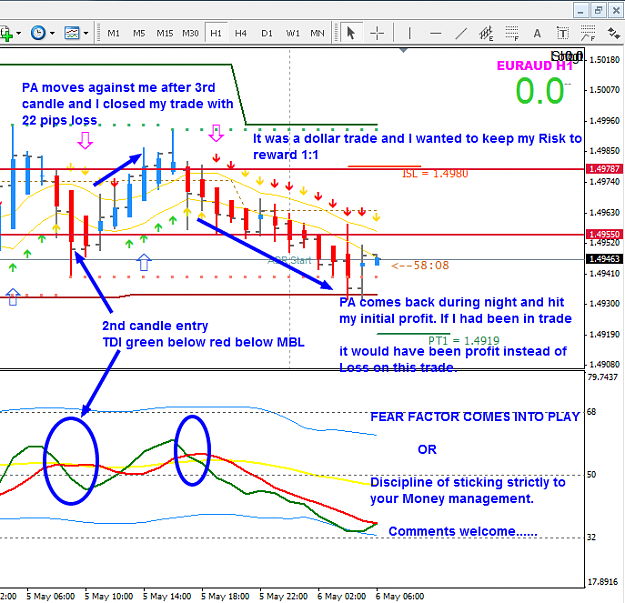This screenshot has width=625, height=603.
Task: Switch chart to M30 timeframe
Action: coord(190,33)
